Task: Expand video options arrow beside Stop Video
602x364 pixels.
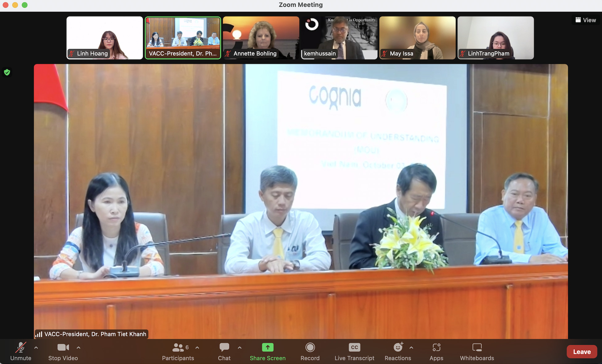Action: click(x=78, y=348)
